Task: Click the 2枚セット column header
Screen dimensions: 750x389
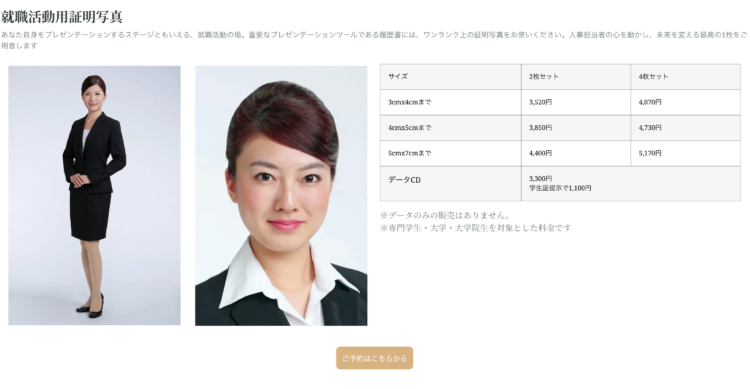Action: pos(576,77)
